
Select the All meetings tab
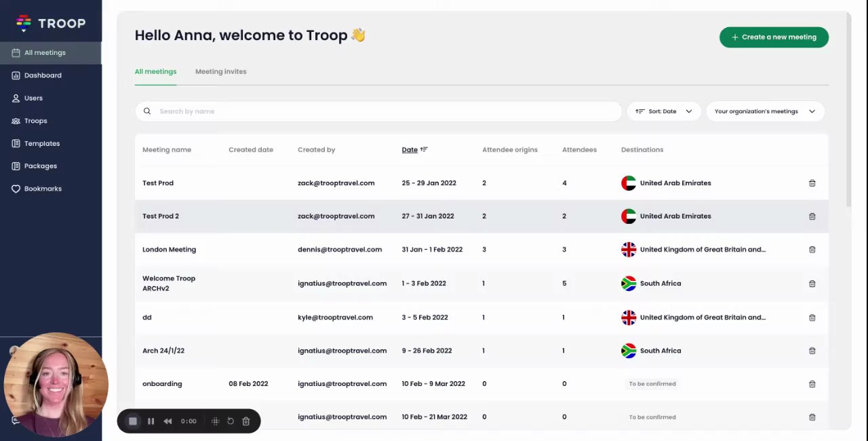click(155, 71)
